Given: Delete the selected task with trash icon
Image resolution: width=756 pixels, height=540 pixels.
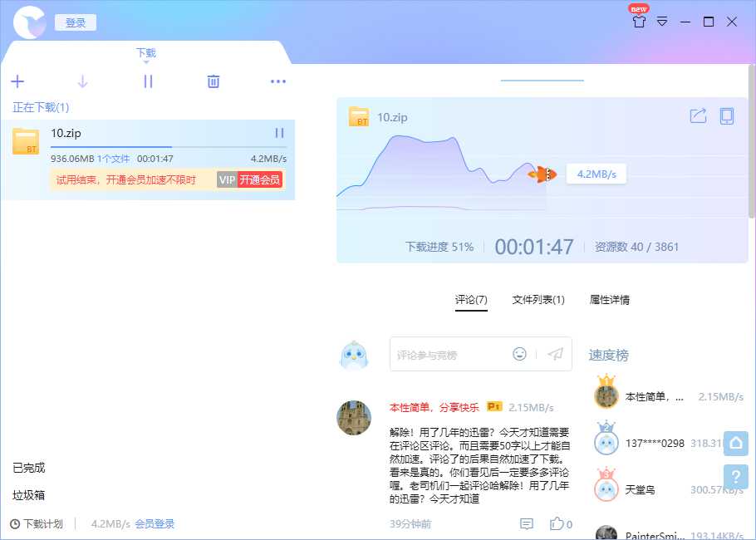Looking at the screenshot, I should pyautogui.click(x=214, y=81).
